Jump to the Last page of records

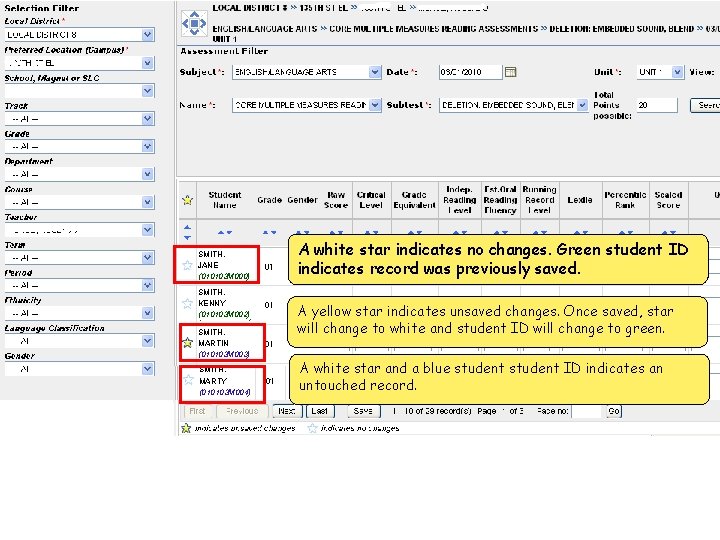[320, 411]
